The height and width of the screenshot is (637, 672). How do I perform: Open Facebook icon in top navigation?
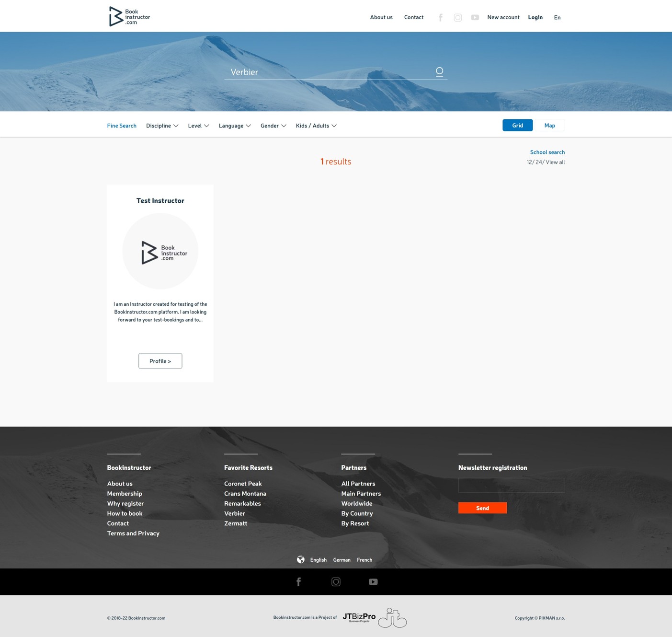coord(440,18)
